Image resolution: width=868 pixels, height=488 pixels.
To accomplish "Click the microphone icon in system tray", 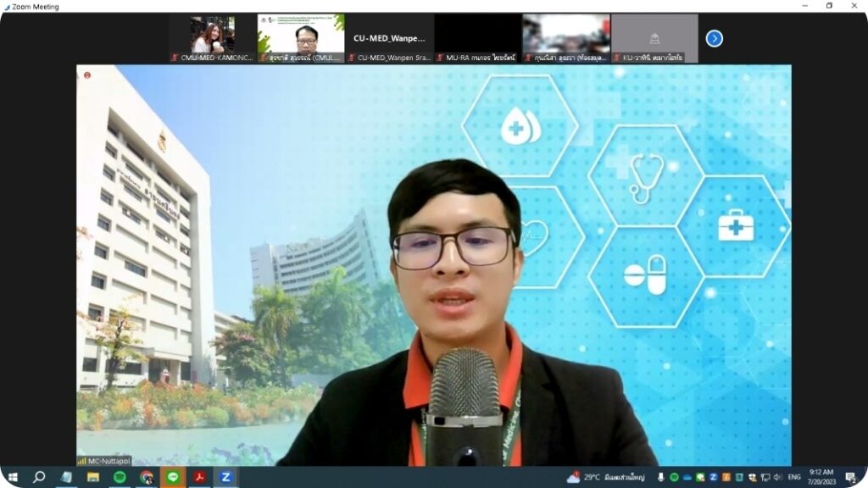I will (x=660, y=477).
